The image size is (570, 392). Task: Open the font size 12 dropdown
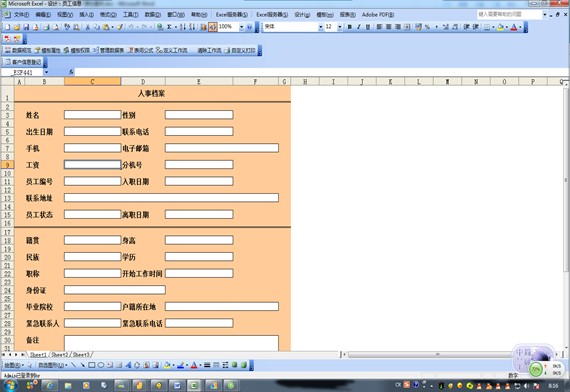340,27
